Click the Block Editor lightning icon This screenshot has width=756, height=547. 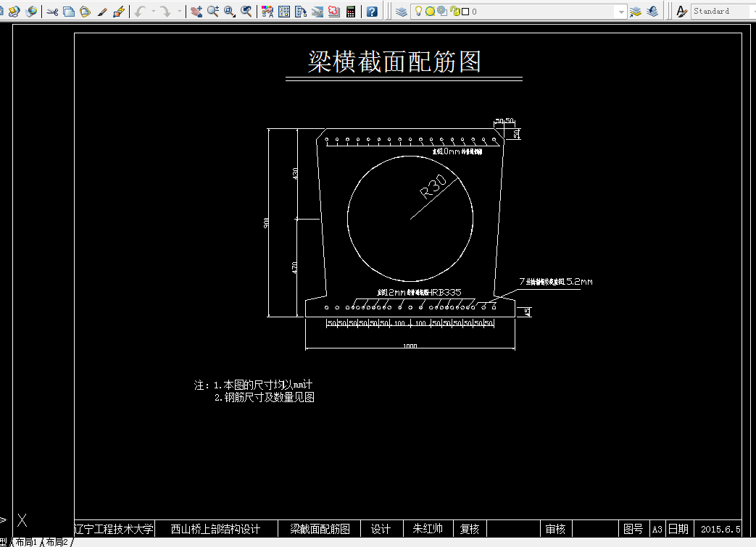click(x=119, y=11)
